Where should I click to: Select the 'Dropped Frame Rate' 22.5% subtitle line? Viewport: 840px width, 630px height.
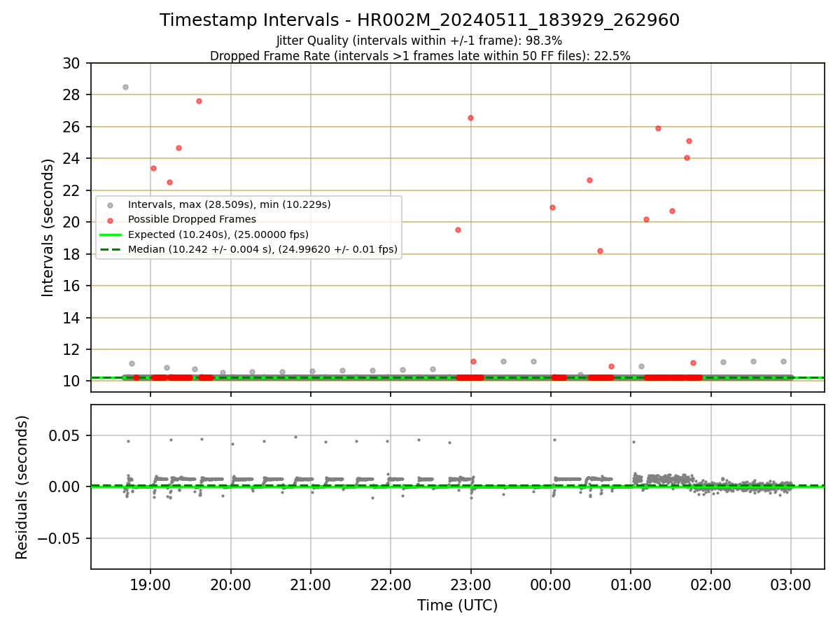(419, 56)
